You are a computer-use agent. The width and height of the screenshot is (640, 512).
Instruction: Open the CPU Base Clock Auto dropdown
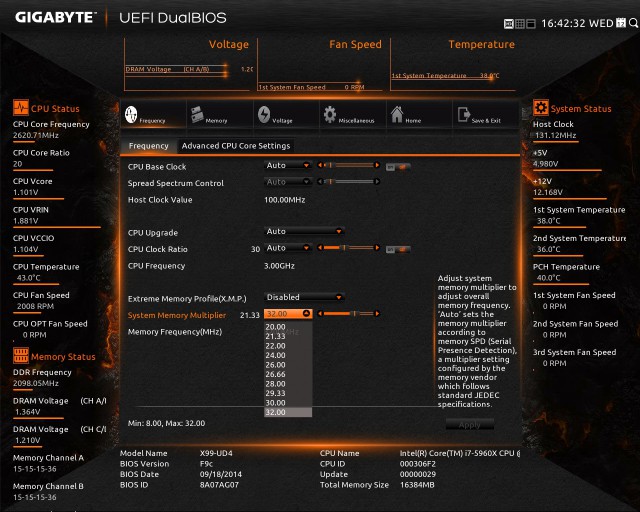pyautogui.click(x=288, y=165)
